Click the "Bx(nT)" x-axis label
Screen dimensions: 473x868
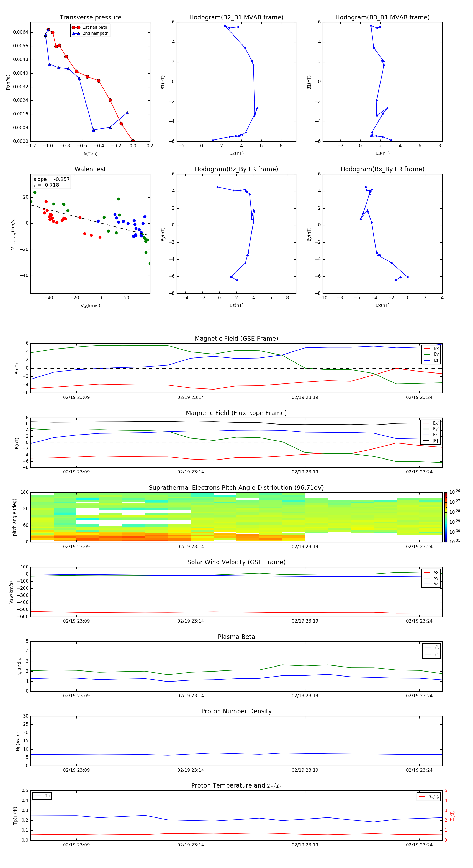coord(382,305)
